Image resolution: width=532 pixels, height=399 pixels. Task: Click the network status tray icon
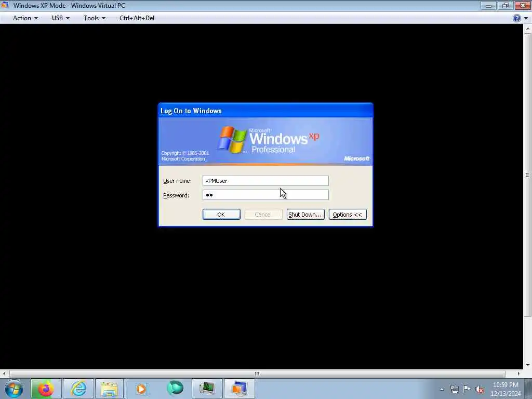click(454, 390)
